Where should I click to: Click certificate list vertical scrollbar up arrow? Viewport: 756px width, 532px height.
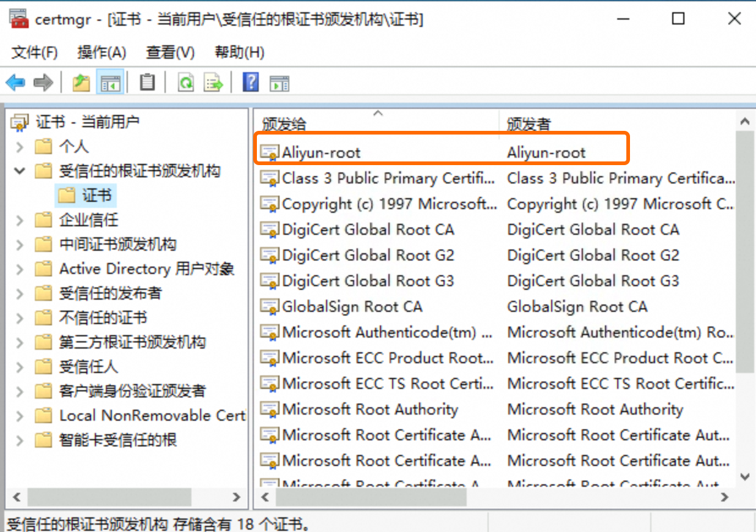744,122
